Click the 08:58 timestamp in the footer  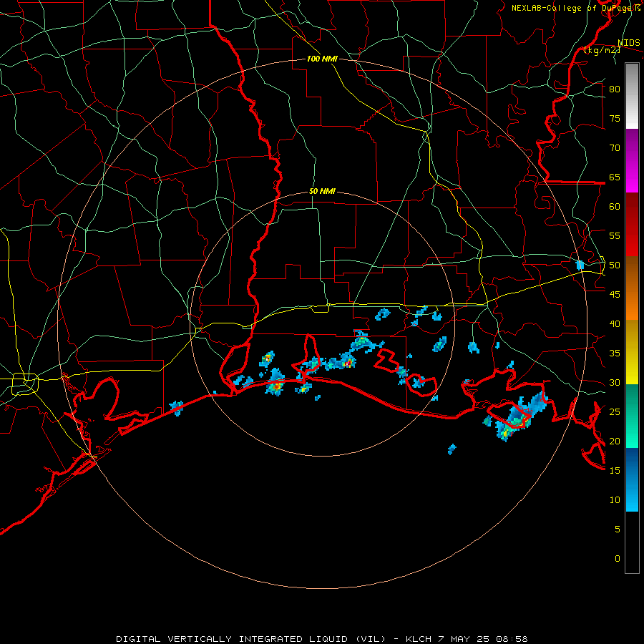[x=512, y=639]
